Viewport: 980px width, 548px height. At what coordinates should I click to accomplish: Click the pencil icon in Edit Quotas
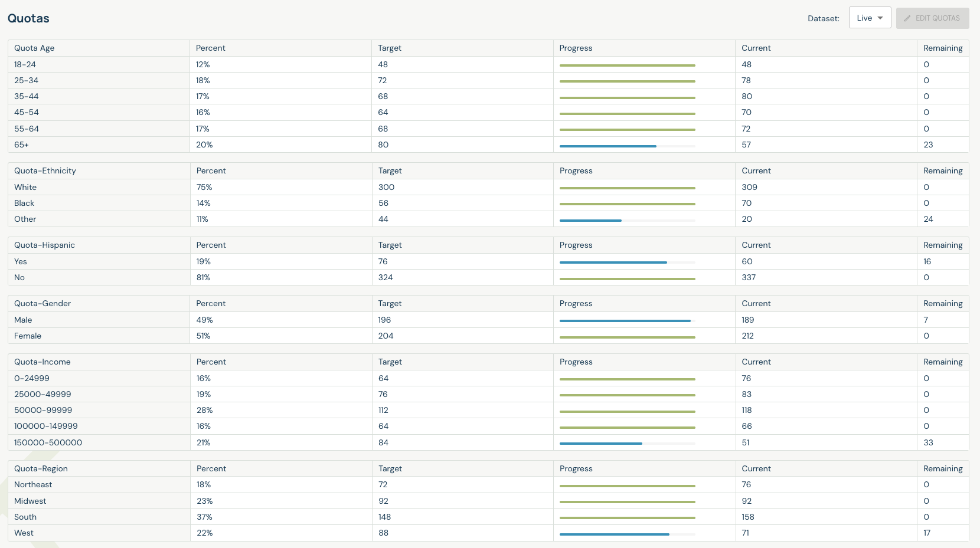click(907, 18)
